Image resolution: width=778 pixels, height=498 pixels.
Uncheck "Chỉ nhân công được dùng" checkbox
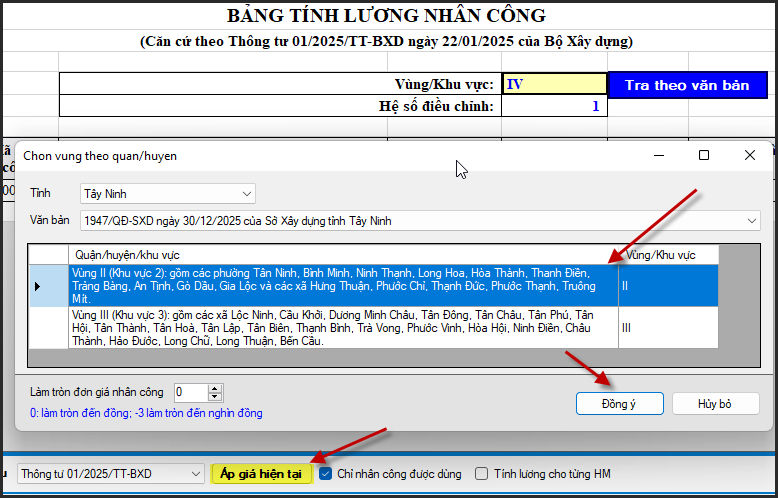tap(326, 474)
